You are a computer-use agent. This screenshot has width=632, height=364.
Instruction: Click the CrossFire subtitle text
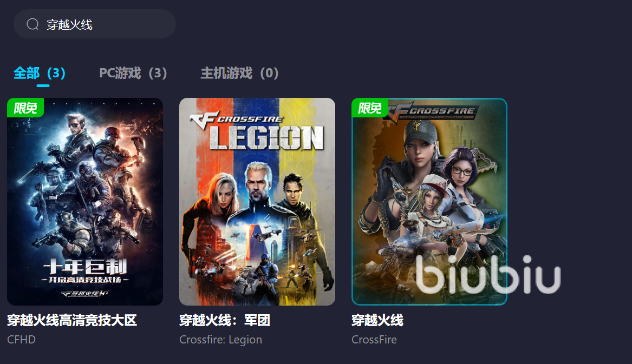[x=374, y=340]
